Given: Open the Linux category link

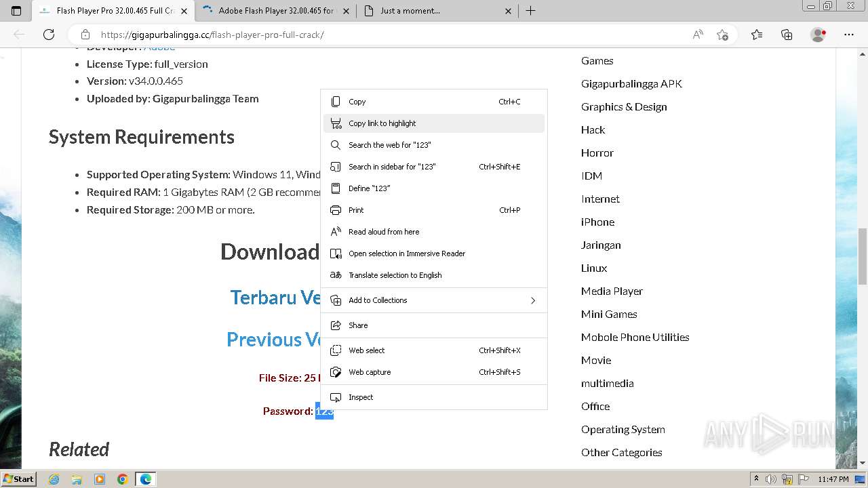Looking at the screenshot, I should [594, 268].
